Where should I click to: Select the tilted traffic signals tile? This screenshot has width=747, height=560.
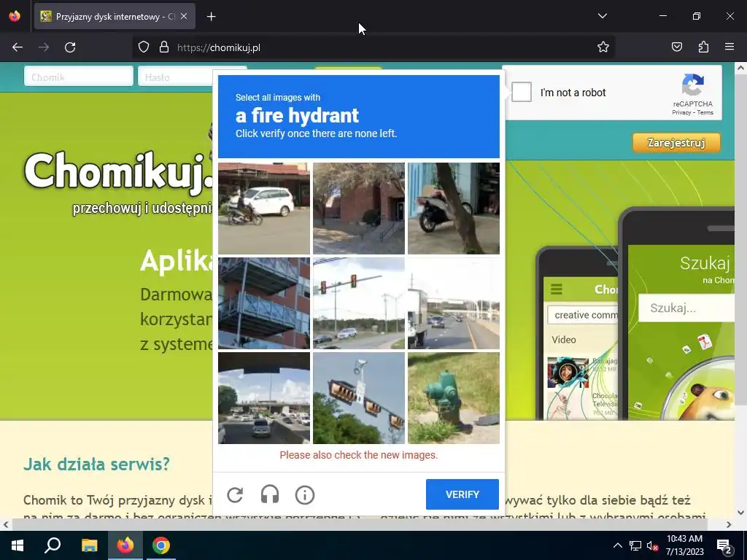click(x=359, y=398)
